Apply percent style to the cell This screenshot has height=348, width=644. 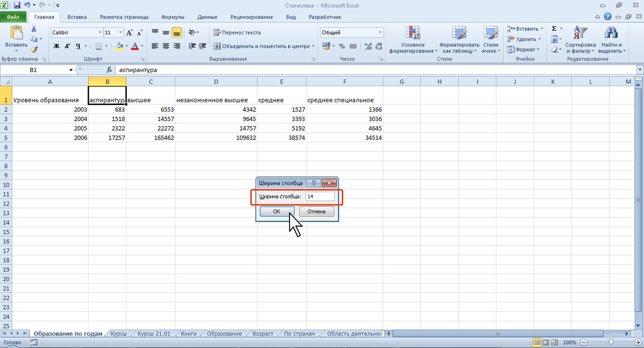click(x=342, y=46)
